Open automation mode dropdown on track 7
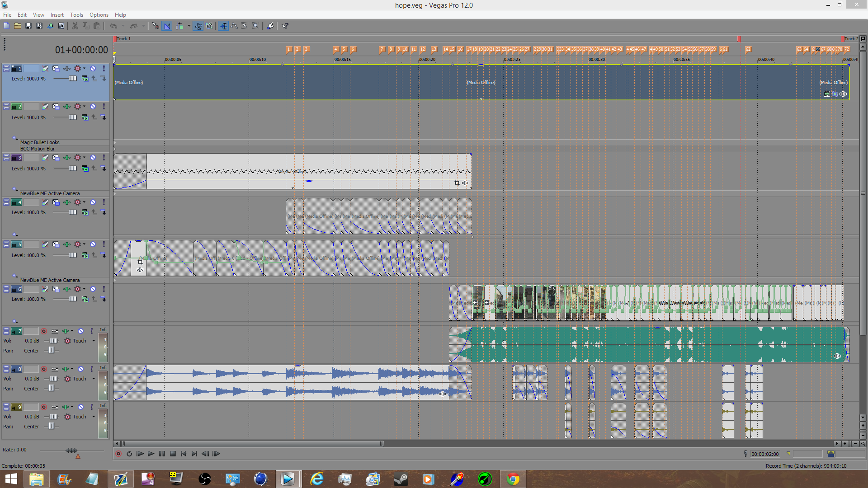 click(x=94, y=341)
